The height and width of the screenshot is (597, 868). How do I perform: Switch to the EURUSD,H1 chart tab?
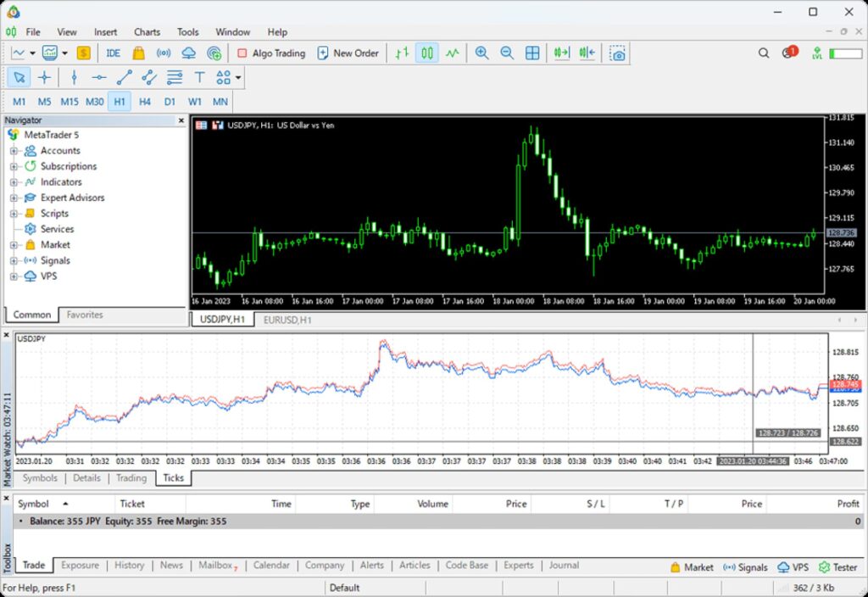[287, 320]
